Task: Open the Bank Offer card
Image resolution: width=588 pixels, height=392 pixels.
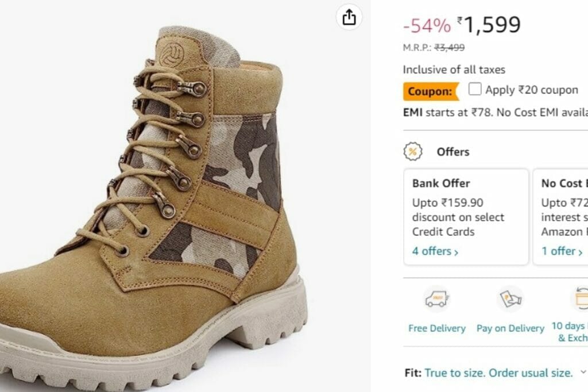Action: (466, 216)
